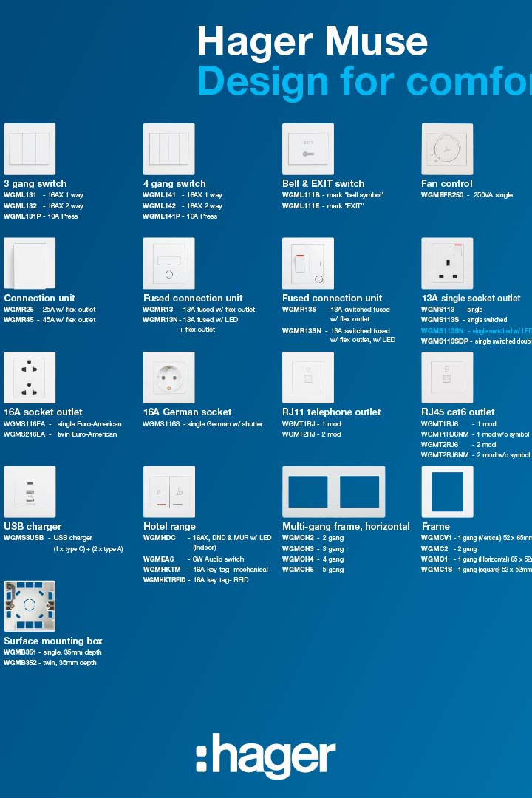532x798 pixels.
Task: Click the 16A Euro-American socket outlet image
Action: point(30,378)
